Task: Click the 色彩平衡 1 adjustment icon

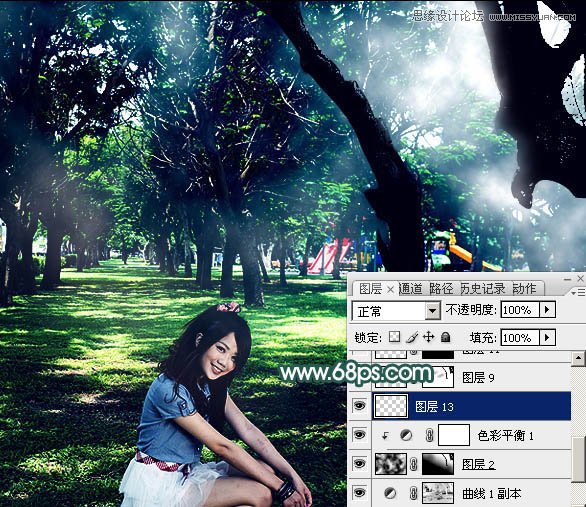Action: click(x=406, y=435)
